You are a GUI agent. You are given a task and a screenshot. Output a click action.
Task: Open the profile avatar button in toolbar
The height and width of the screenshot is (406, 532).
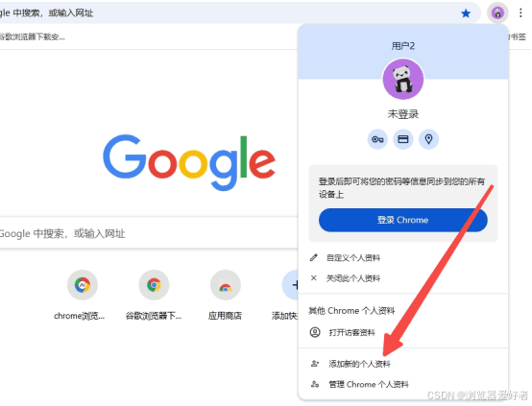(x=497, y=12)
